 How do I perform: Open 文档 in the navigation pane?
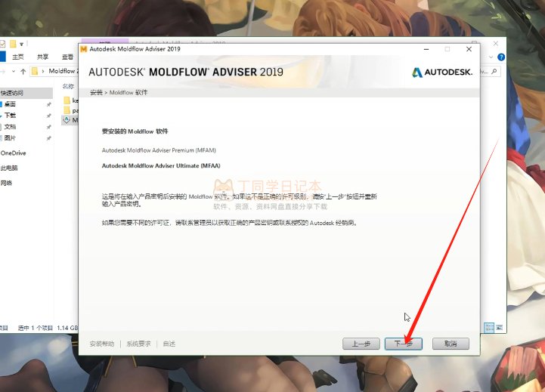point(10,127)
